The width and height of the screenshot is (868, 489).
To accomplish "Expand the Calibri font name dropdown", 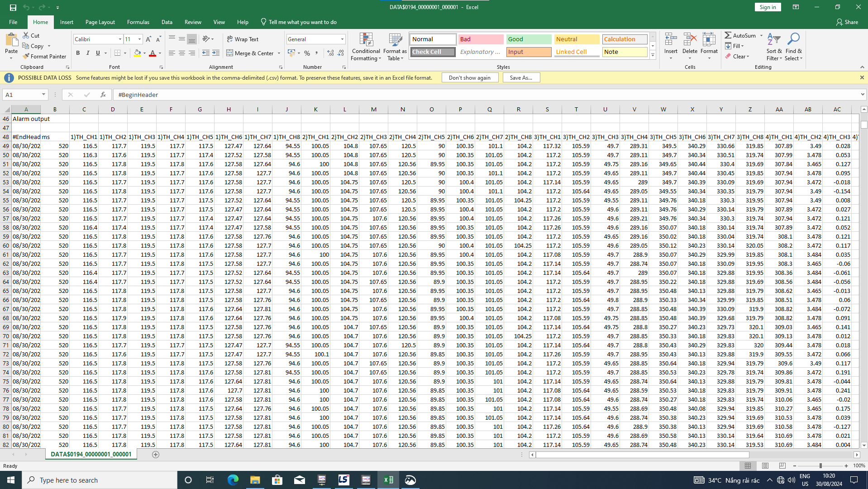I will click(x=120, y=39).
